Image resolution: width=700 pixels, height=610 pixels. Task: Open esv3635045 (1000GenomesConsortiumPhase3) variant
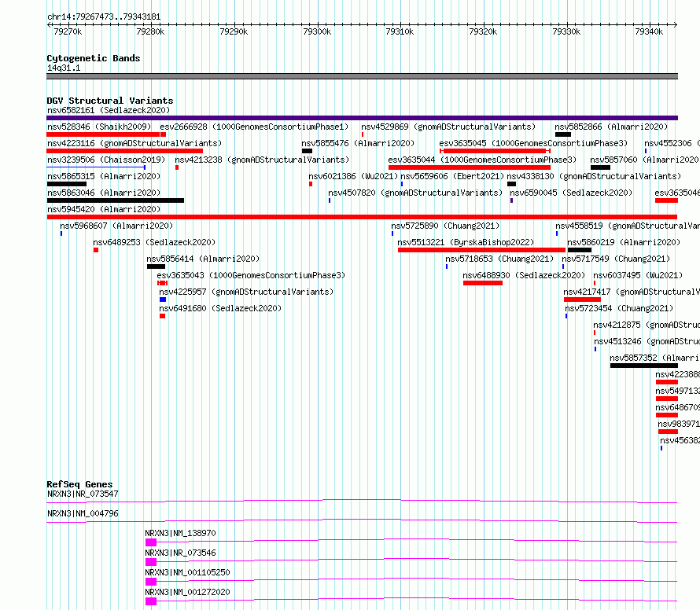click(x=533, y=143)
